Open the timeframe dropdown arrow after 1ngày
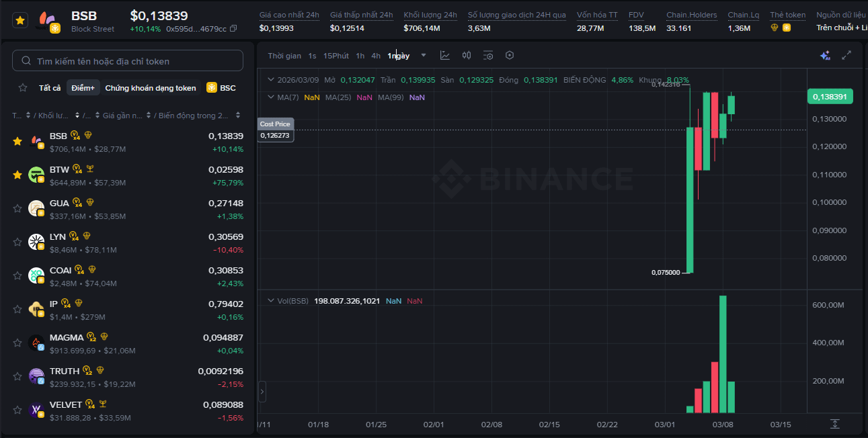 click(424, 56)
